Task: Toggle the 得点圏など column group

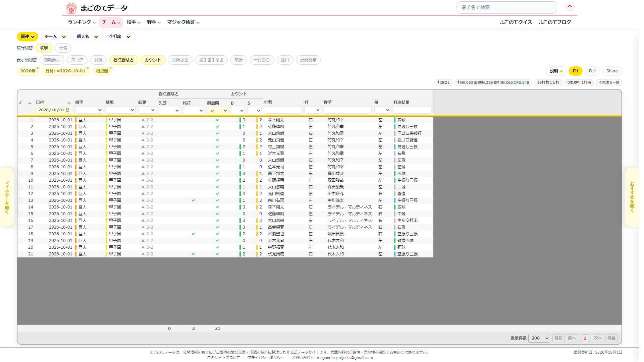Action: [x=123, y=60]
